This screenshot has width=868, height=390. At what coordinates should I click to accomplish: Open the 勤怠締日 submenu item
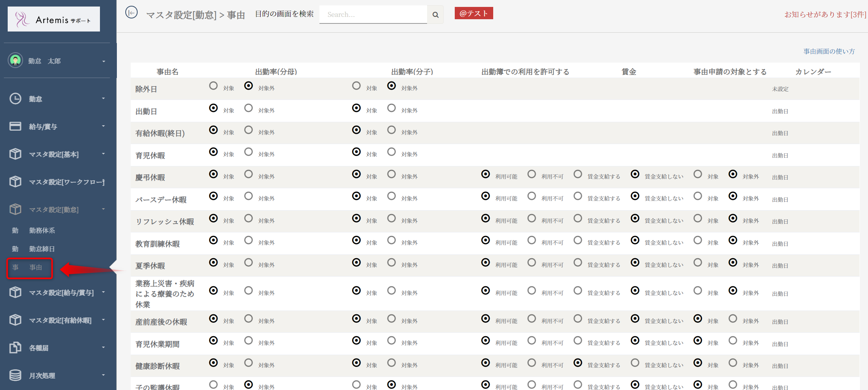coord(42,249)
